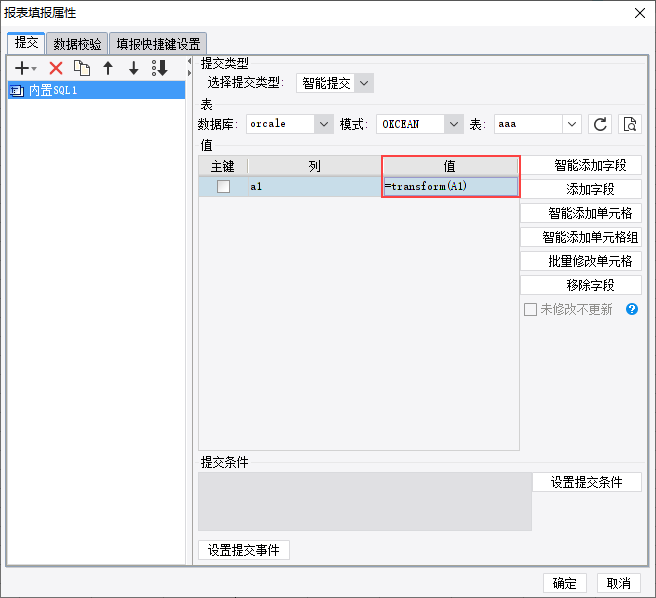Open help for 未修改不更新
This screenshot has width=656, height=598.
pyautogui.click(x=632, y=309)
